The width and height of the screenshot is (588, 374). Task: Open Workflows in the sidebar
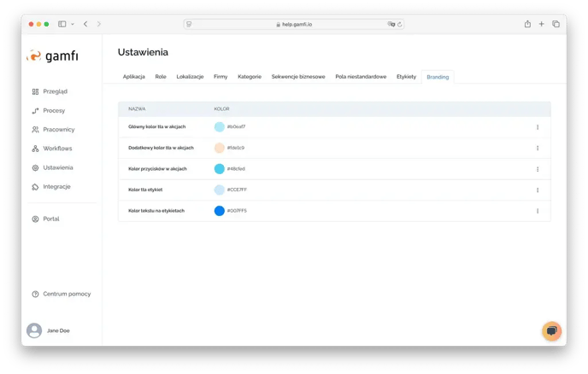(57, 149)
